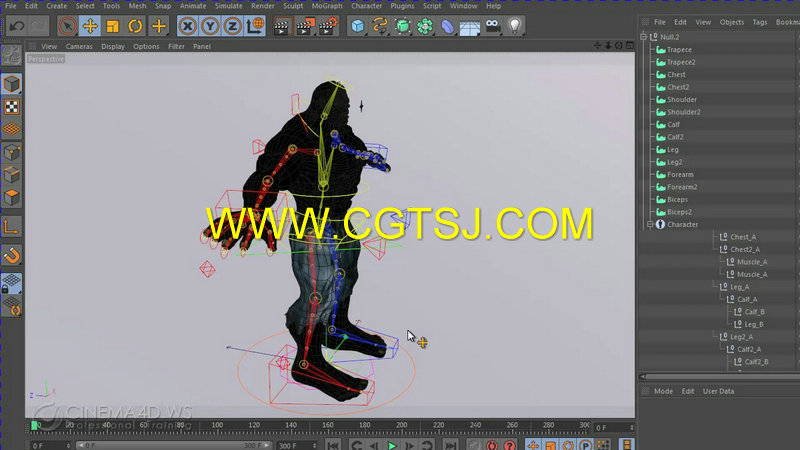Click User Data in Attribute Manager
800x450 pixels.
click(x=718, y=391)
